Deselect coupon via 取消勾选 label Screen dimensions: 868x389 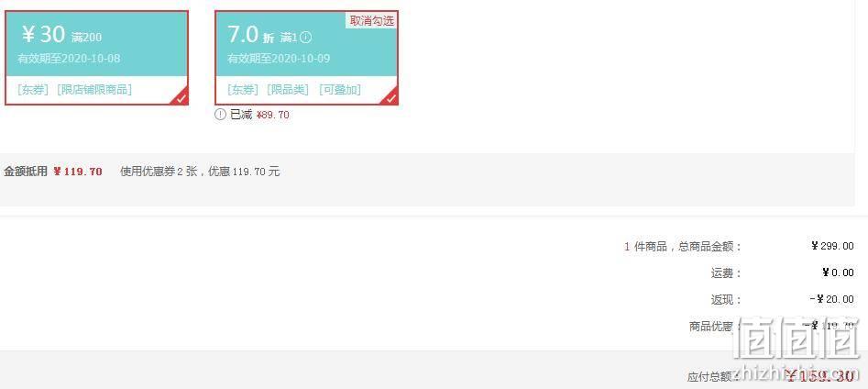coord(372,20)
